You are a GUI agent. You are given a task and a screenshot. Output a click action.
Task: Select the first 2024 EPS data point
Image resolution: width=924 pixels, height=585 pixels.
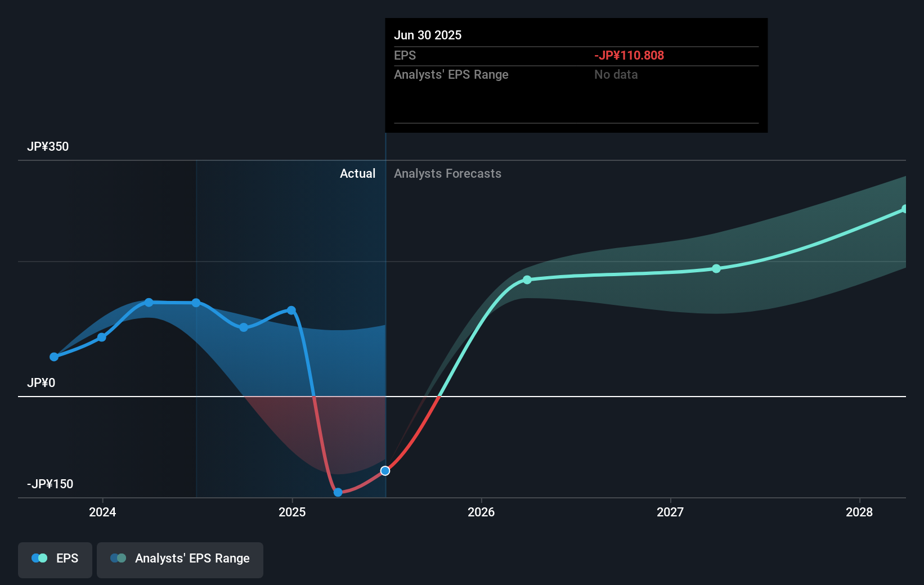(x=53, y=357)
